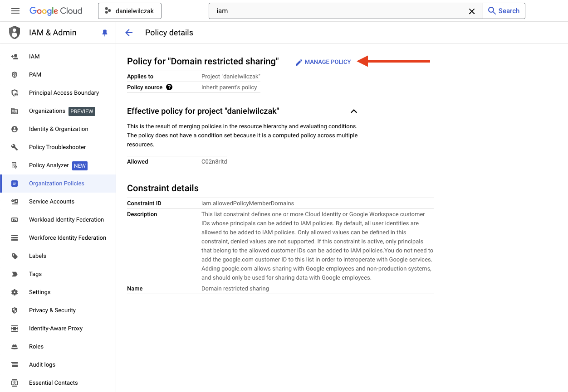The width and height of the screenshot is (568, 392).
Task: Click the Policy Troubleshooter wrench icon
Action: pos(15,147)
